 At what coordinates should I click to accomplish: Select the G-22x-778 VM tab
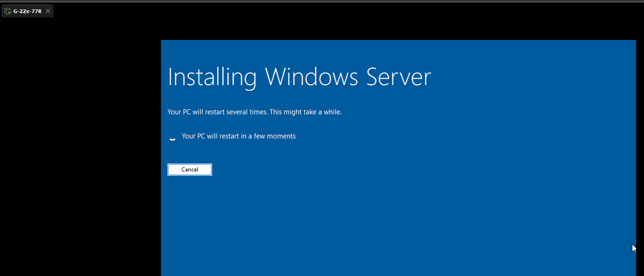point(27,11)
